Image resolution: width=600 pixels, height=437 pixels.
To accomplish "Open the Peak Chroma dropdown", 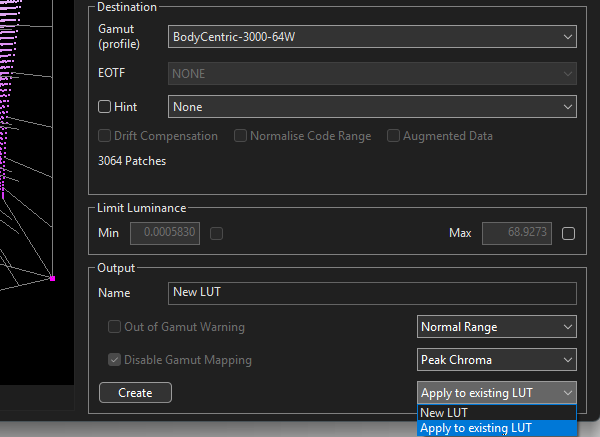I will pyautogui.click(x=497, y=359).
